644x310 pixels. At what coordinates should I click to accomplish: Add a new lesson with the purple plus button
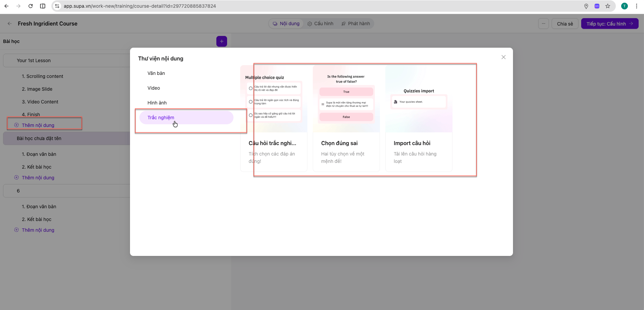(222, 41)
